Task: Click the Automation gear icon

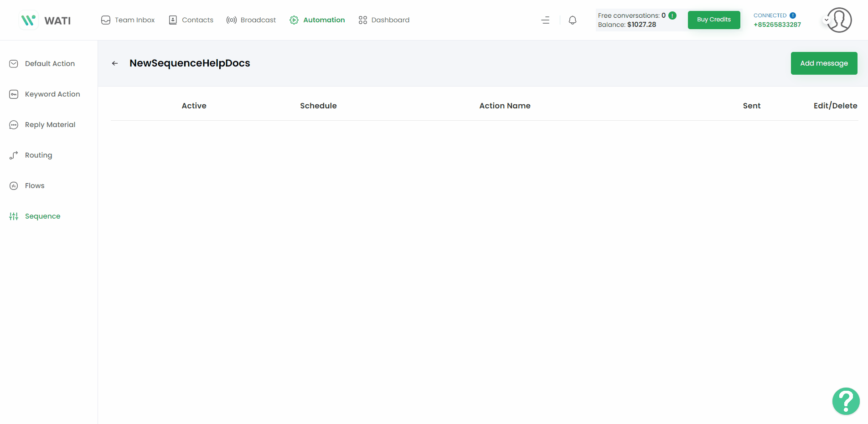Action: coord(294,20)
